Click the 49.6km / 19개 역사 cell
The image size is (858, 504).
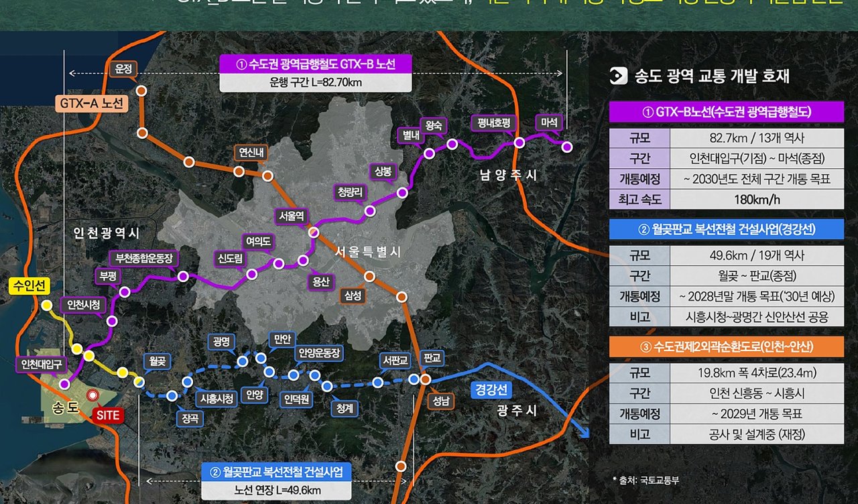click(757, 256)
